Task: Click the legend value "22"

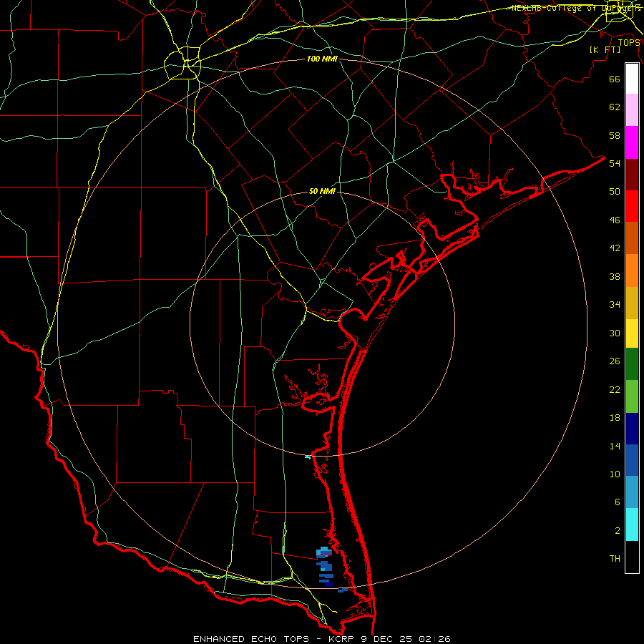Action: pos(615,390)
